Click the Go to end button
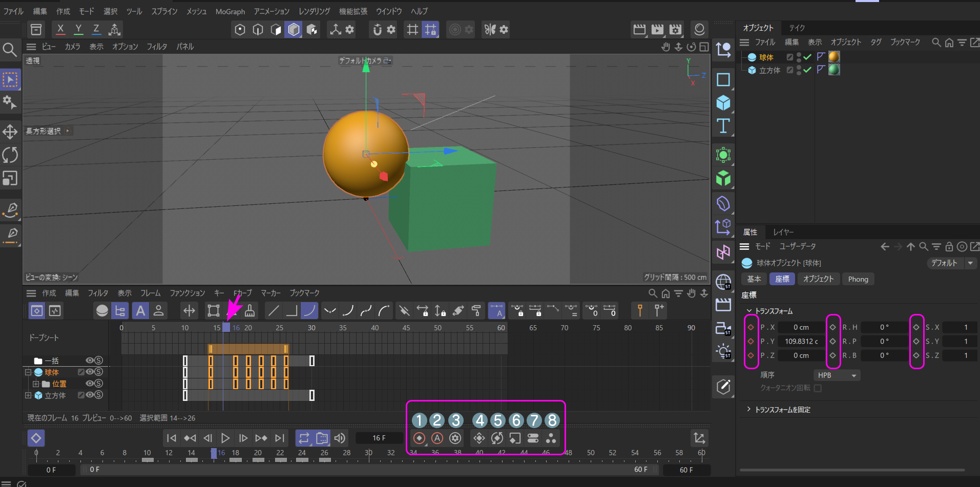The image size is (980, 487). point(279,438)
